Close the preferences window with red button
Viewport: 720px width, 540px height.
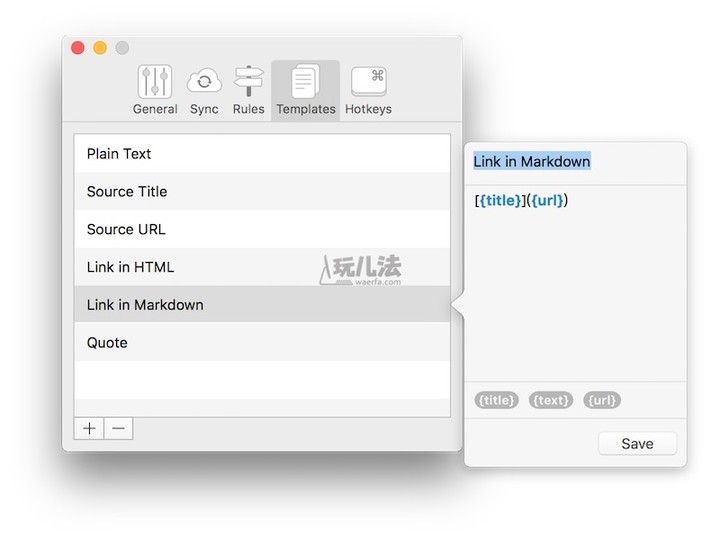coord(78,48)
